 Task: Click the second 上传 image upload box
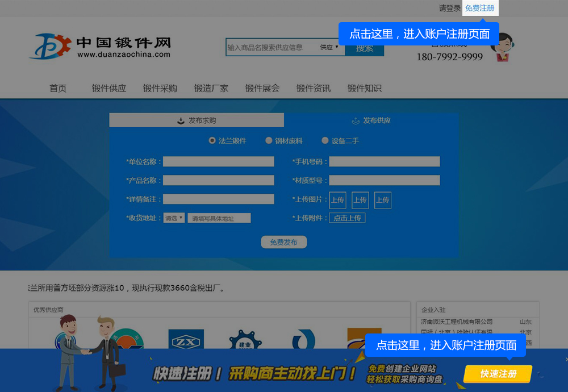click(x=360, y=200)
